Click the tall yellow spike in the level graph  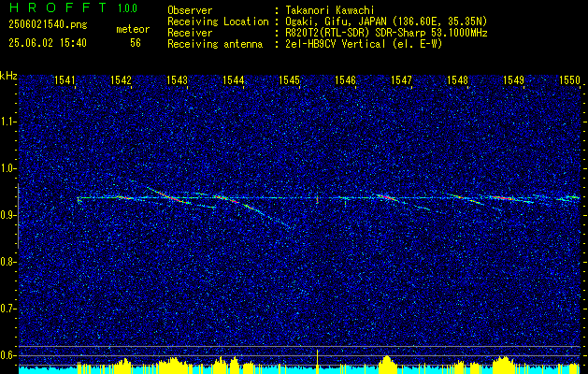317,361
